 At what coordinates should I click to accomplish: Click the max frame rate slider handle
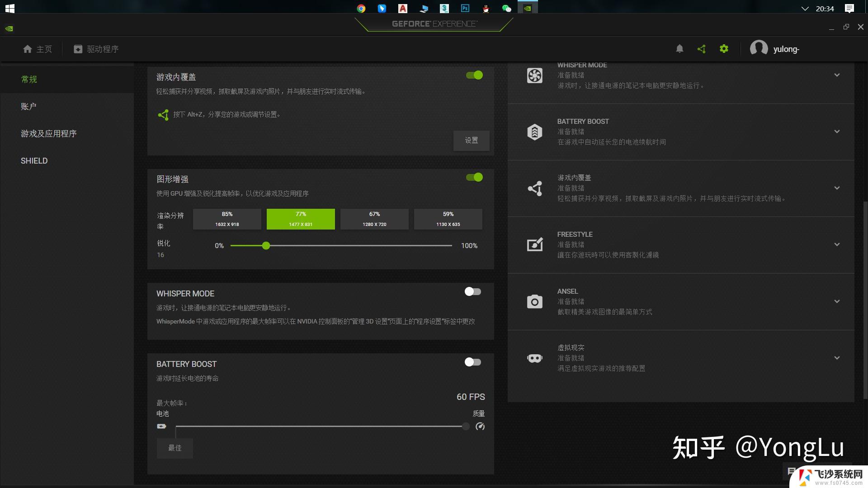pyautogui.click(x=466, y=426)
